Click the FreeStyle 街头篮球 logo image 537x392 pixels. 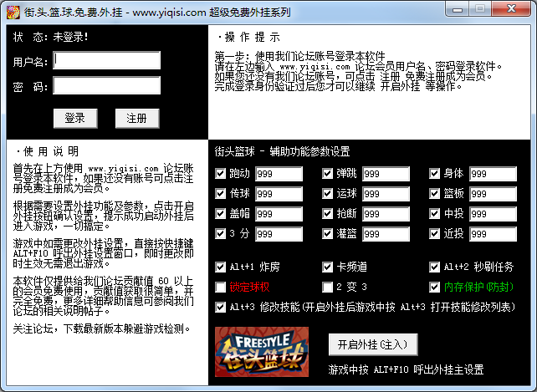[x=262, y=352]
